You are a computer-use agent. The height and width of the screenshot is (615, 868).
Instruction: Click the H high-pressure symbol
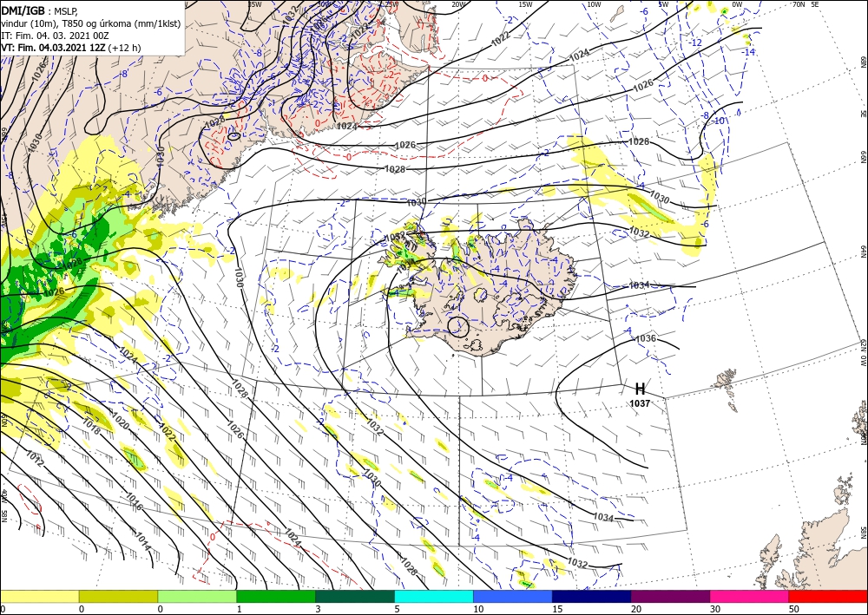click(x=640, y=389)
